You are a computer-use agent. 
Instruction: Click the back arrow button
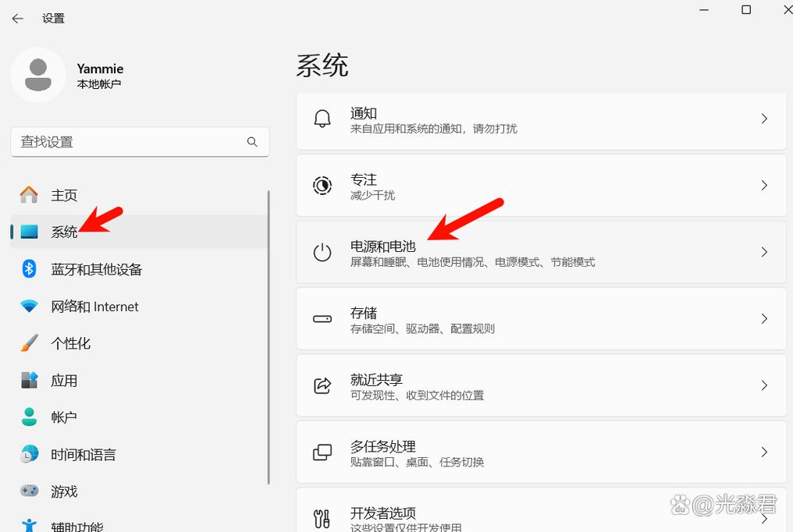[17, 18]
